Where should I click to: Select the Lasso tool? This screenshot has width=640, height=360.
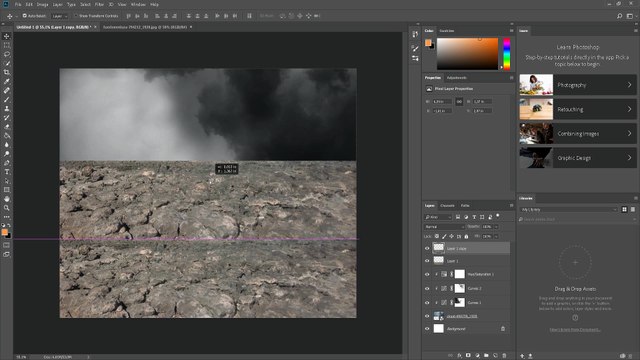(7, 54)
